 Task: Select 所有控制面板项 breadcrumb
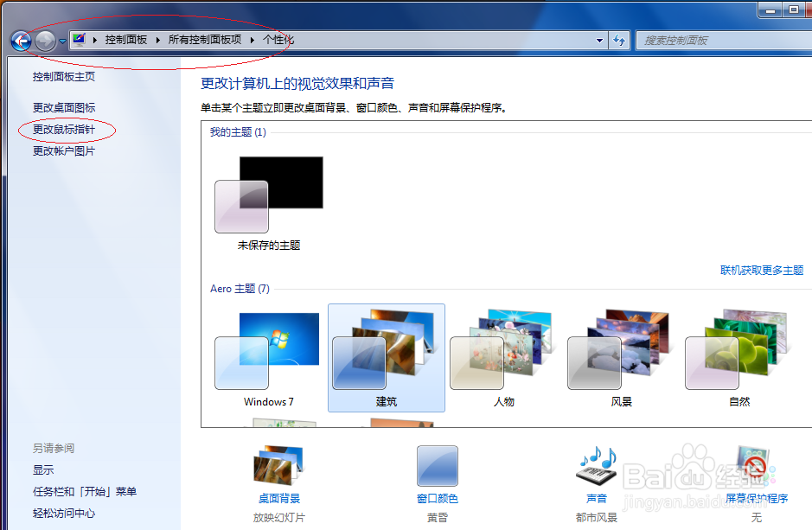[x=205, y=40]
